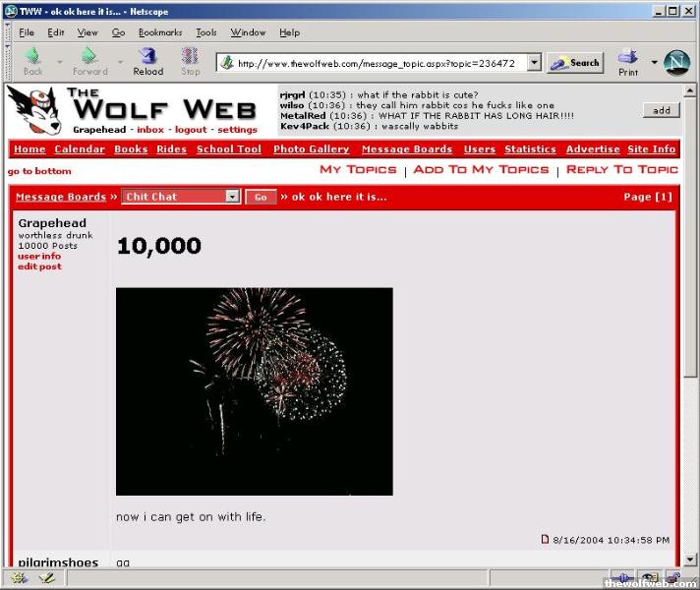Click the Forward navigation button

[x=89, y=60]
